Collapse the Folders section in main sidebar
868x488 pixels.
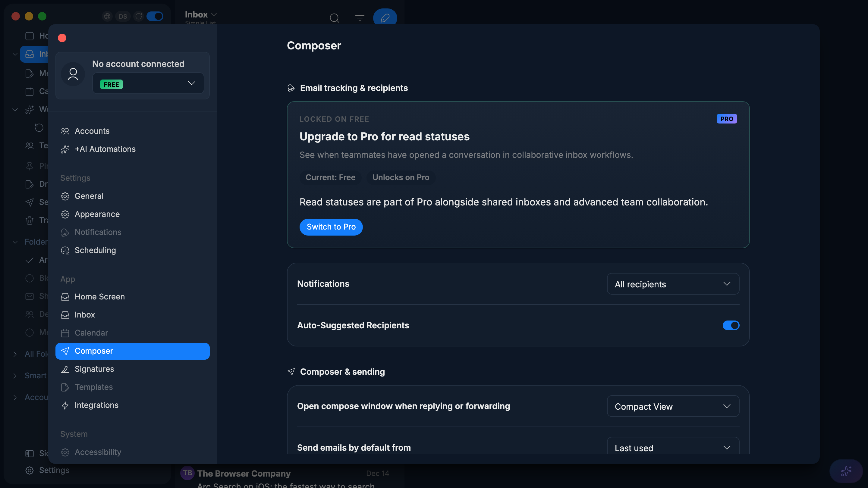[15, 242]
